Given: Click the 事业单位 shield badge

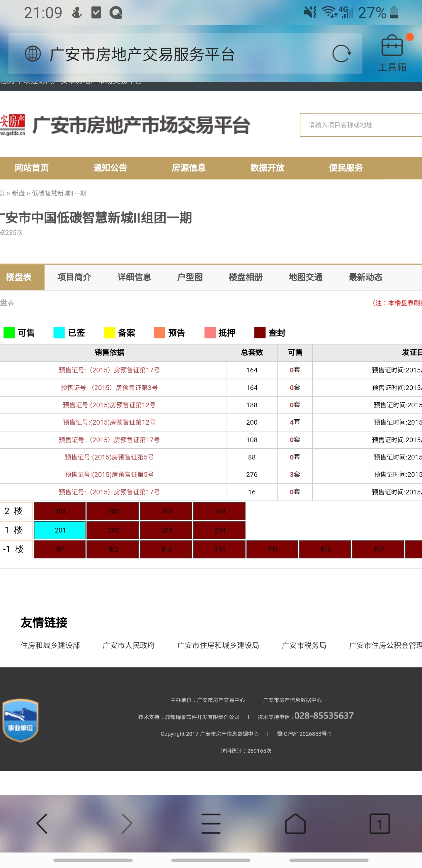Looking at the screenshot, I should [20, 720].
